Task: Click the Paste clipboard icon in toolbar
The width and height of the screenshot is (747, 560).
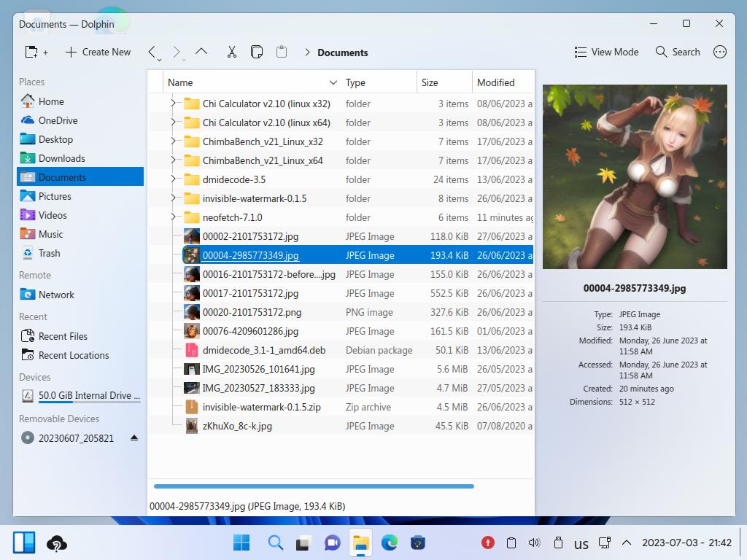Action: tap(282, 52)
